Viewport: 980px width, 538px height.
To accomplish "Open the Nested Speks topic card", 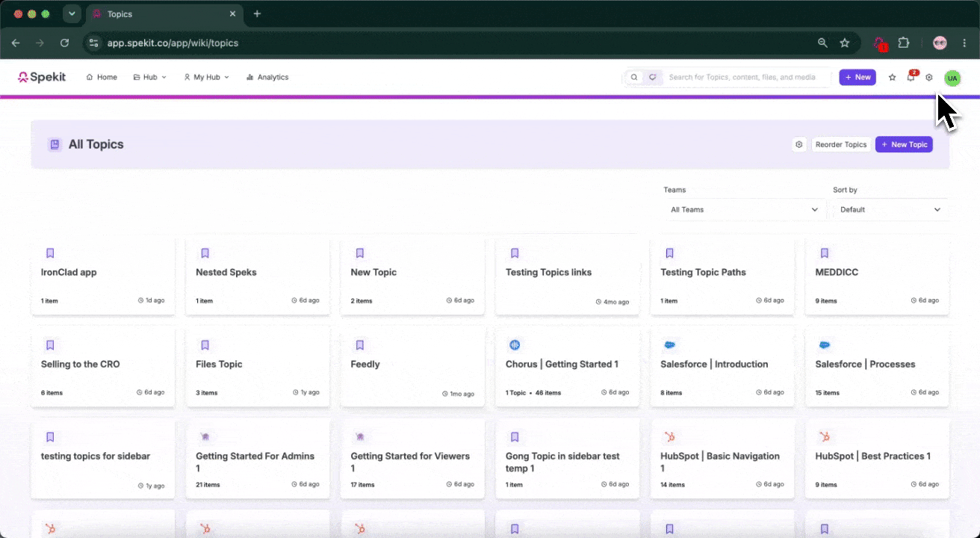I will (x=258, y=276).
